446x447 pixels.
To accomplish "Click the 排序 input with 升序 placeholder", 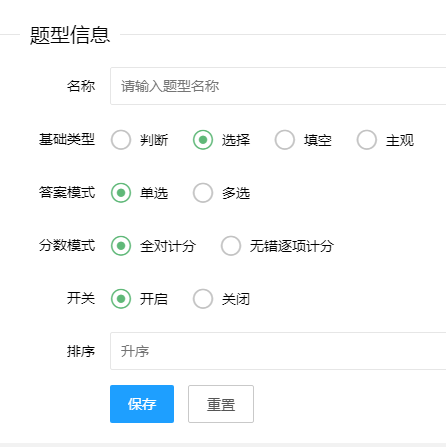I will coord(278,351).
